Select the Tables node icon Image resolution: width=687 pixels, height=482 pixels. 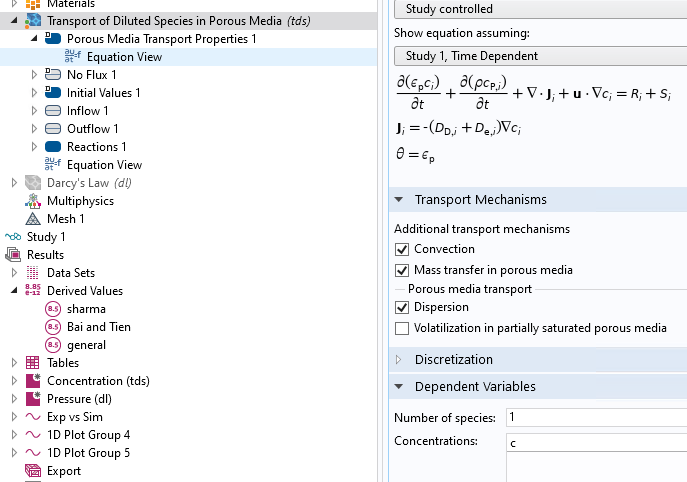pos(34,363)
